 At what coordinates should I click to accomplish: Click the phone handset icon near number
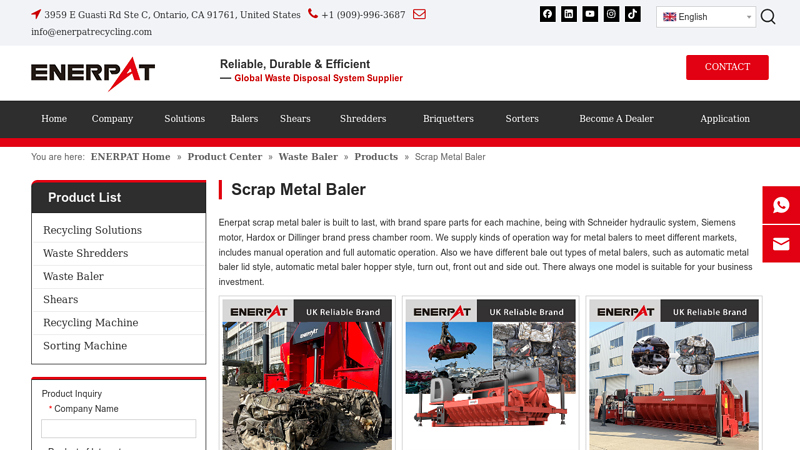(x=313, y=14)
